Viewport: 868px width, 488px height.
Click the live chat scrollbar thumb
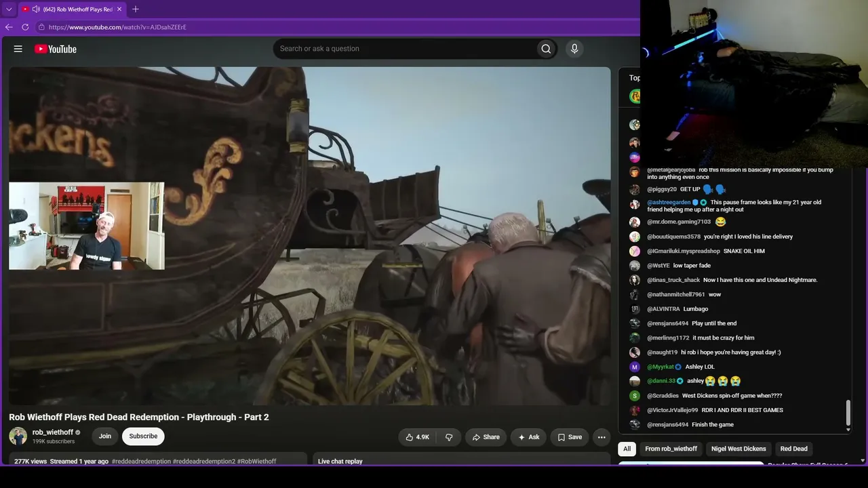(848, 412)
